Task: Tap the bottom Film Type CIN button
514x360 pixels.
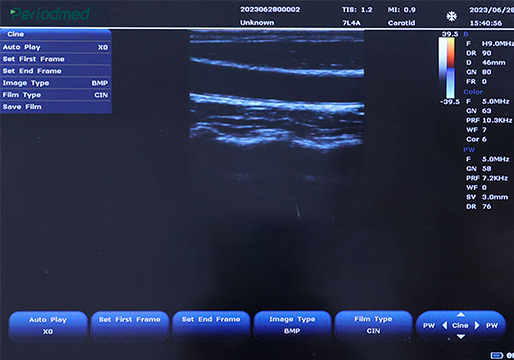Action: (373, 326)
